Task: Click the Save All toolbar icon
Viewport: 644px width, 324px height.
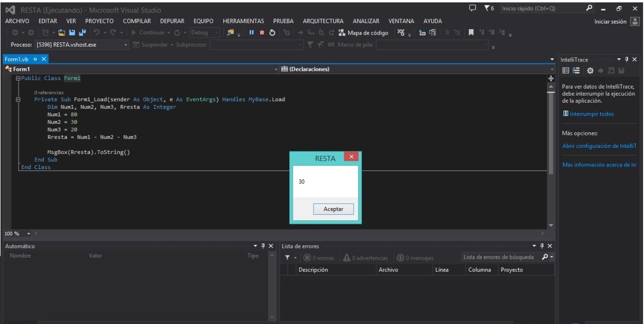Action: pos(83,32)
